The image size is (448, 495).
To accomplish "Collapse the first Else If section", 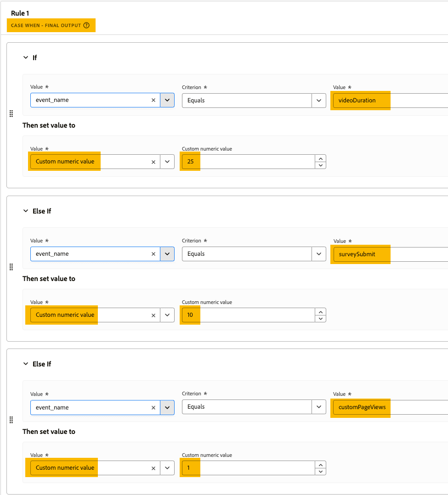I will [x=26, y=211].
